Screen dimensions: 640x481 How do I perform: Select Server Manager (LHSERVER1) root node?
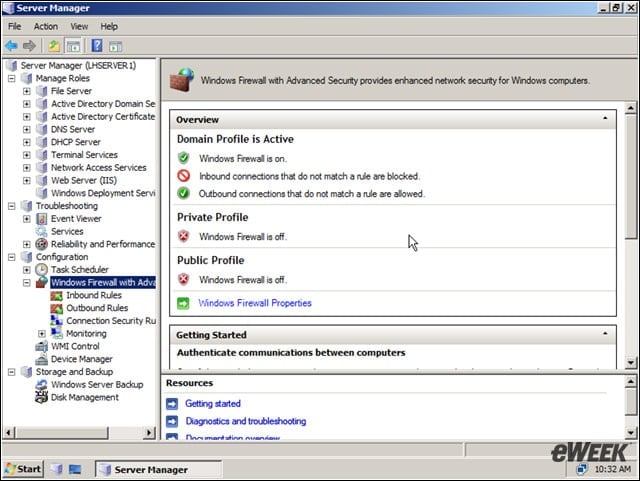click(x=78, y=65)
